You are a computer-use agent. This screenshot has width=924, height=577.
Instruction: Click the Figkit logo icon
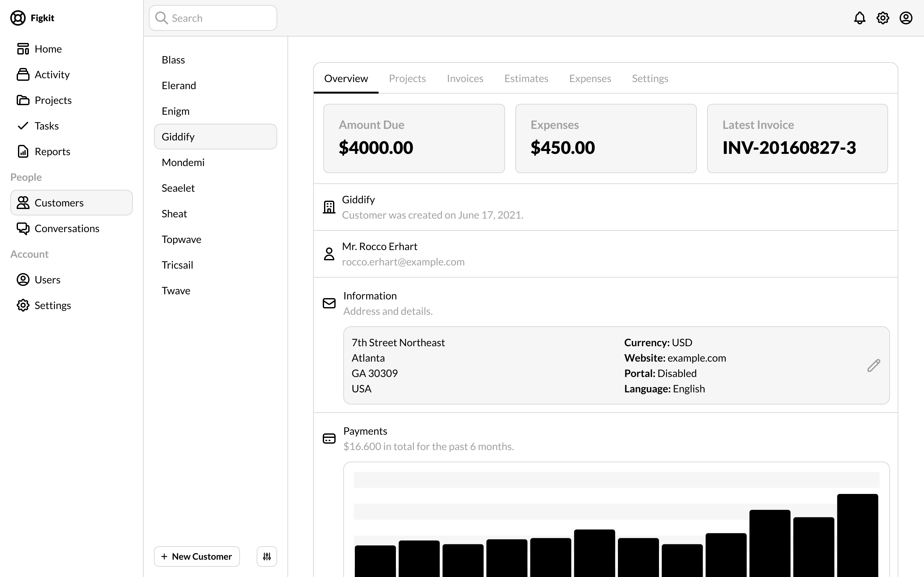[18, 18]
